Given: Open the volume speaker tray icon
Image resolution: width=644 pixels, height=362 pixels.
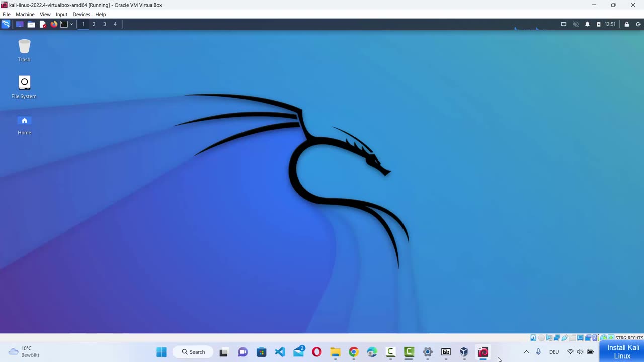Looking at the screenshot, I should 580,352.
